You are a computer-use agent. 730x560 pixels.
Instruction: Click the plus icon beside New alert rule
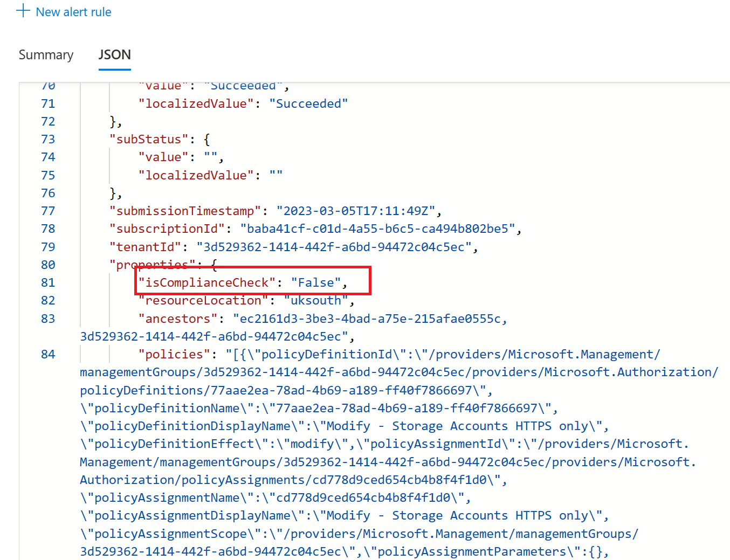coord(23,11)
